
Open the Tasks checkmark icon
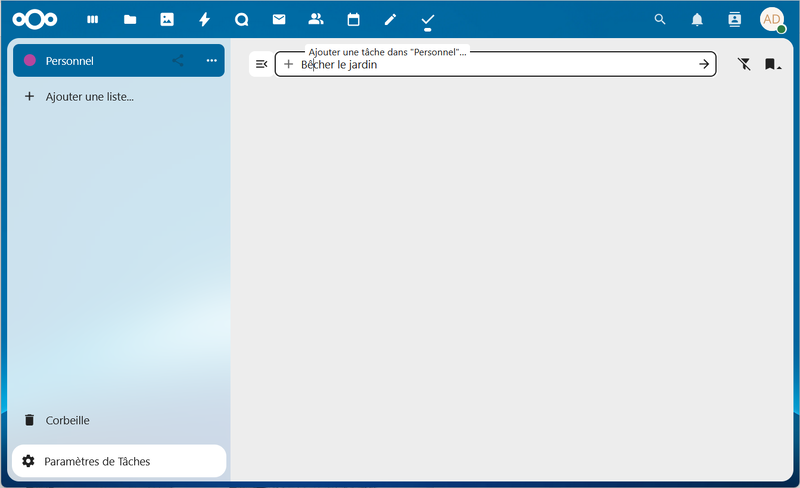(x=428, y=19)
